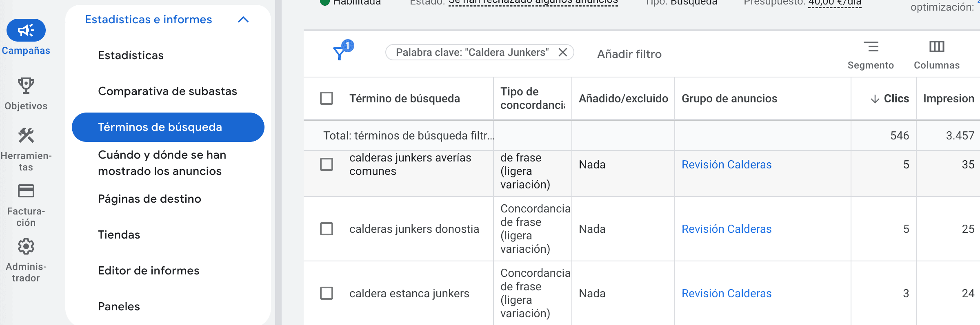Screen dimensions: 980x325
Task: Open the Columnas icon
Action: 937,47
